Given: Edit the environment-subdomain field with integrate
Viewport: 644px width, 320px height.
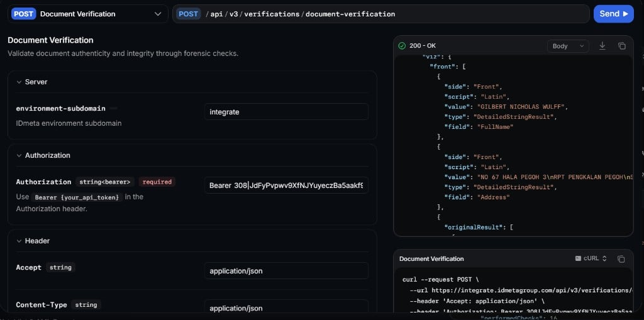Looking at the screenshot, I should [x=286, y=112].
